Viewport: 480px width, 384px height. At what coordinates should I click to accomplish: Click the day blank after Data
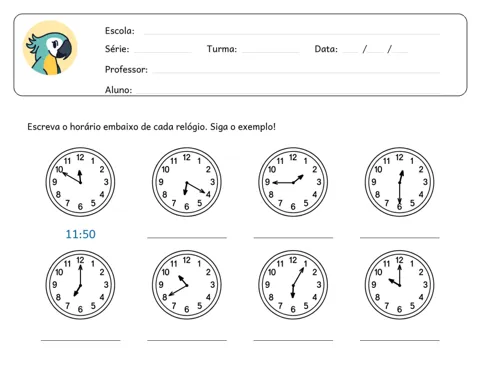[x=350, y=52]
